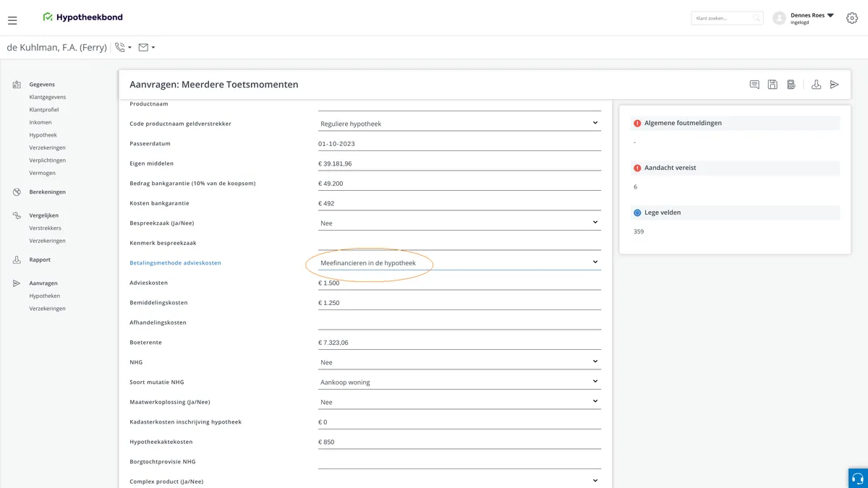This screenshot has width=868, height=488.
Task: Select Inkomen in the sidebar
Action: (x=41, y=122)
